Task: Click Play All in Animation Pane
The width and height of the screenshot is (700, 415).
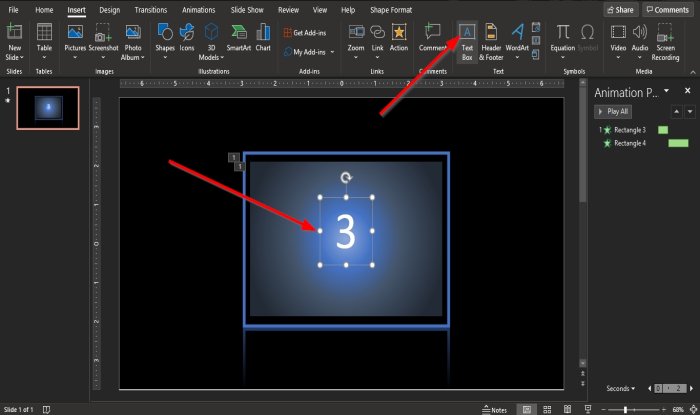Action: (613, 112)
